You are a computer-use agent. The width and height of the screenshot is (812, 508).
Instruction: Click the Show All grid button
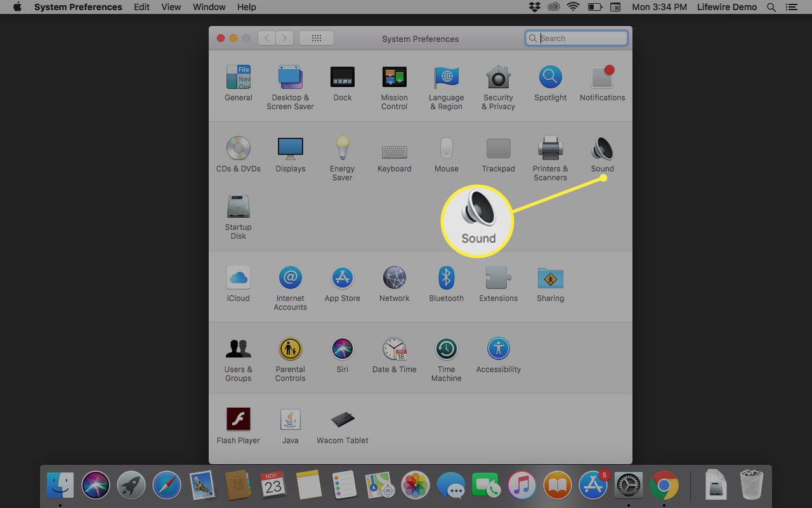coord(317,38)
